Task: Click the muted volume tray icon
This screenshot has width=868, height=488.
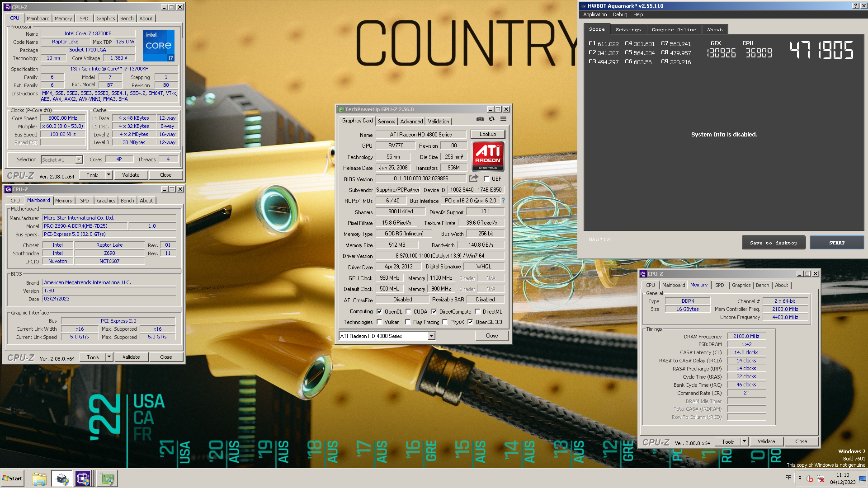Action: click(x=809, y=479)
